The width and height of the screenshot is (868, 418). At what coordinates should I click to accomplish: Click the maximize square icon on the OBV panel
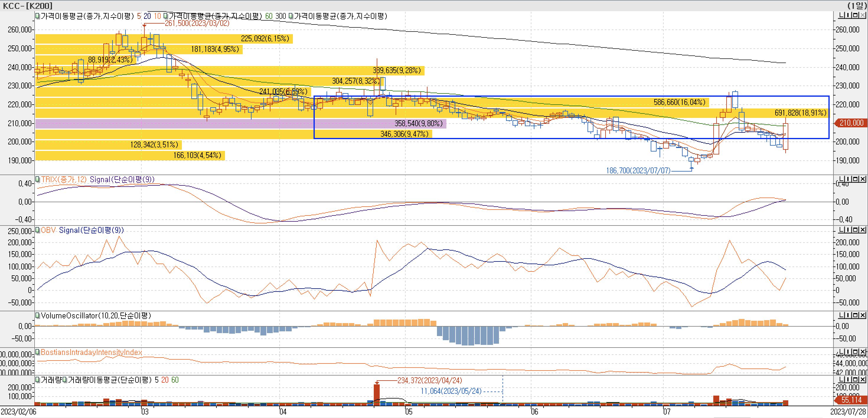(855, 230)
